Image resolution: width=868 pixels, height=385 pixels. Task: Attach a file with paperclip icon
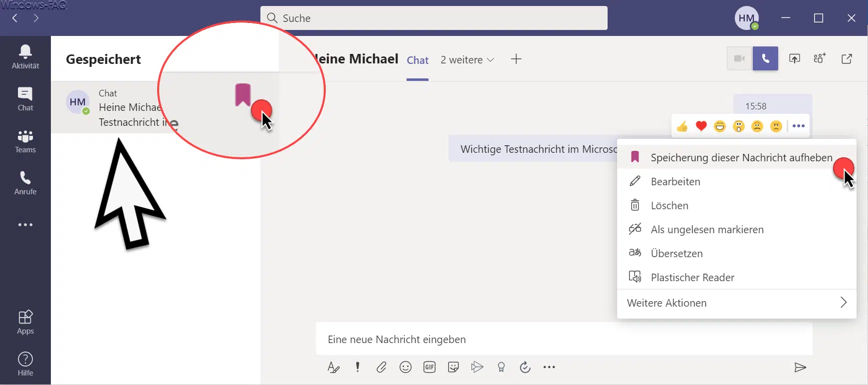pos(382,368)
